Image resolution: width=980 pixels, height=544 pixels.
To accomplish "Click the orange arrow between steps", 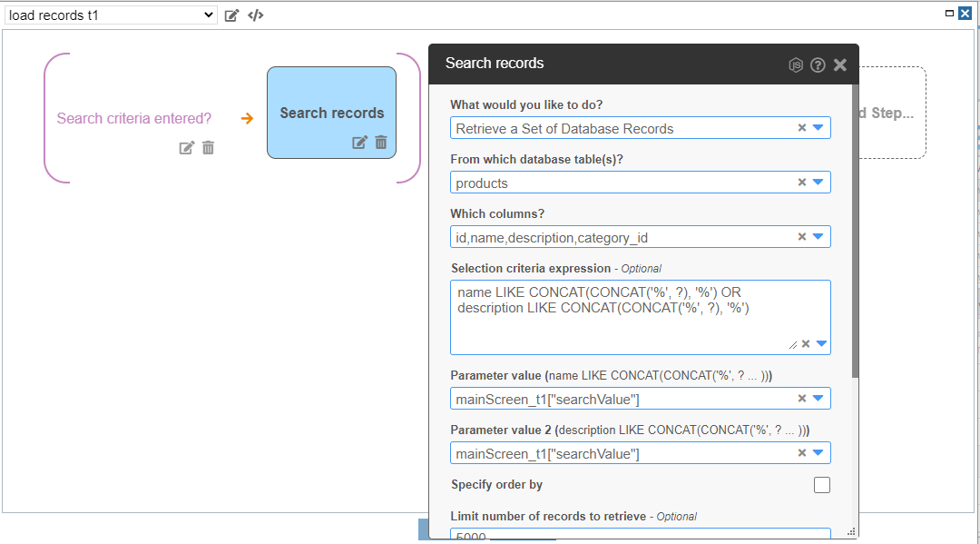I will coord(248,118).
